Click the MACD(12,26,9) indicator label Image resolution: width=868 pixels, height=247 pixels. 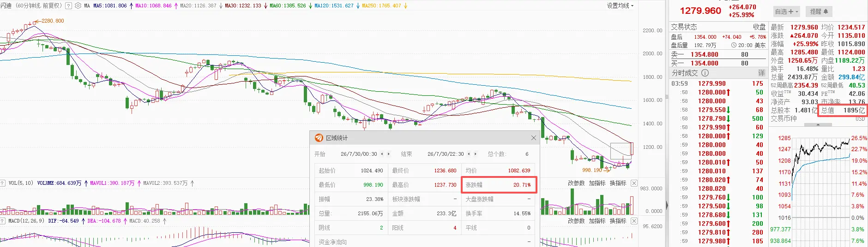26,221
